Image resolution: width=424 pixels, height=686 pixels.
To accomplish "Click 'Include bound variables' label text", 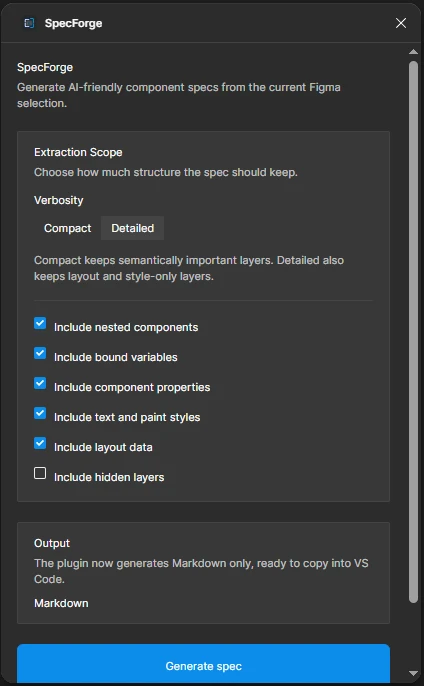I will [116, 357].
